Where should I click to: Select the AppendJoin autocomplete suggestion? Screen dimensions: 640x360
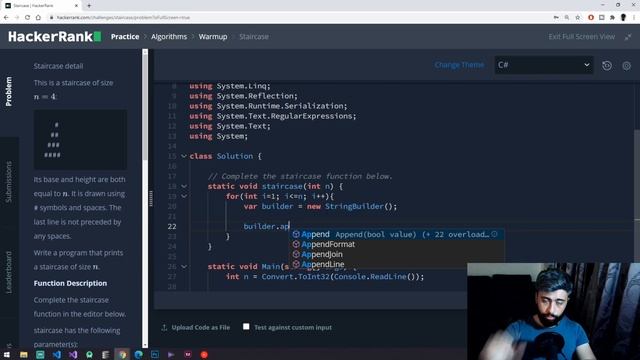coord(397,254)
